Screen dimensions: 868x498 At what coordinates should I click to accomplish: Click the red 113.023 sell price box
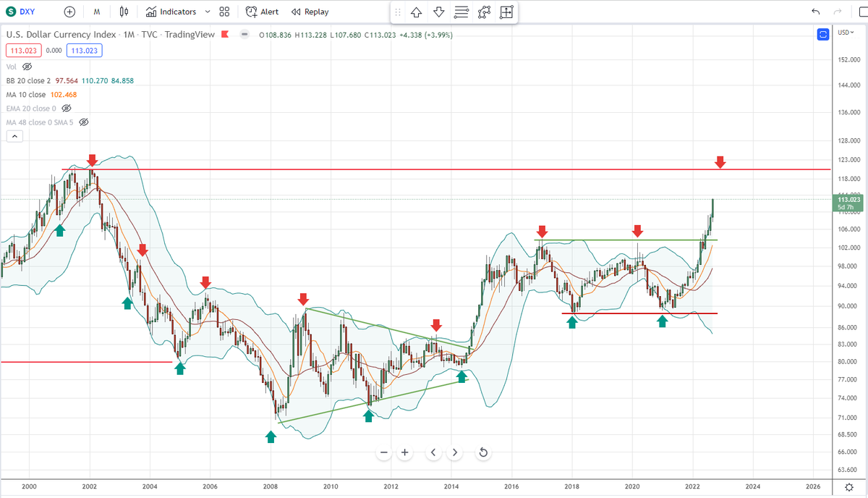click(x=22, y=50)
